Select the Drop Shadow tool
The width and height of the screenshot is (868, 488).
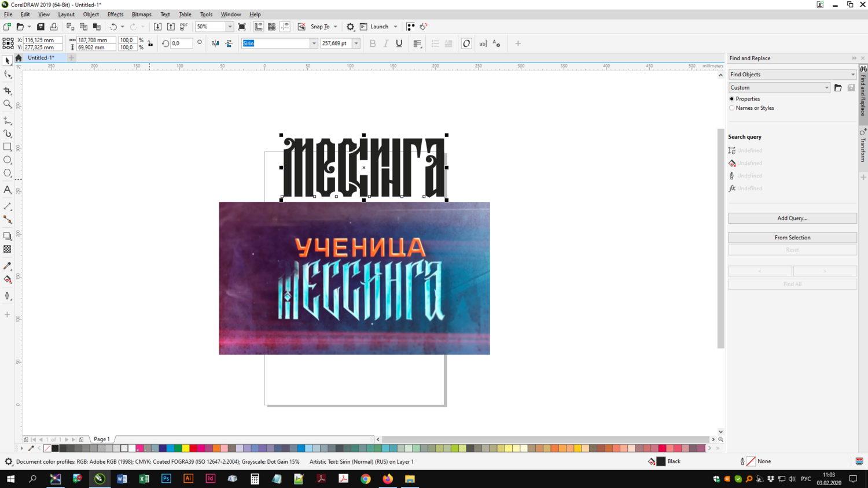point(8,236)
